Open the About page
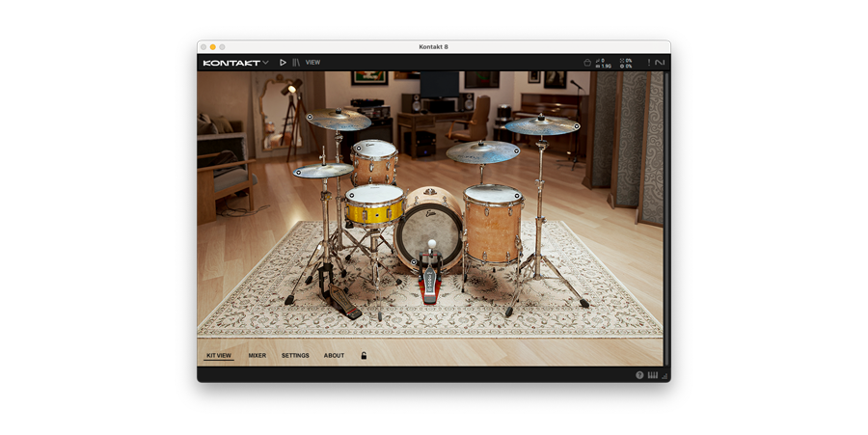The height and width of the screenshot is (435, 868). pyautogui.click(x=334, y=356)
